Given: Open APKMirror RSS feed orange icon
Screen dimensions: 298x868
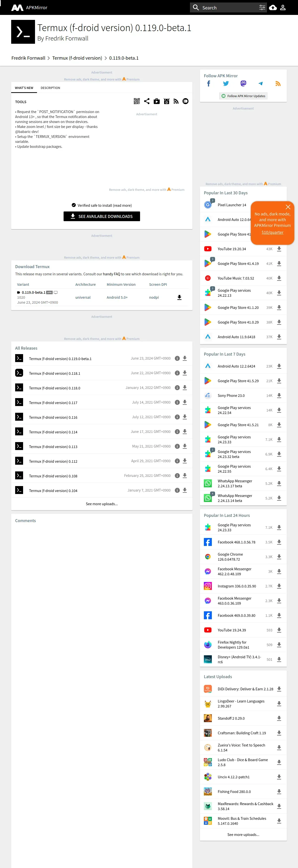Looking at the screenshot, I should pos(278,83).
